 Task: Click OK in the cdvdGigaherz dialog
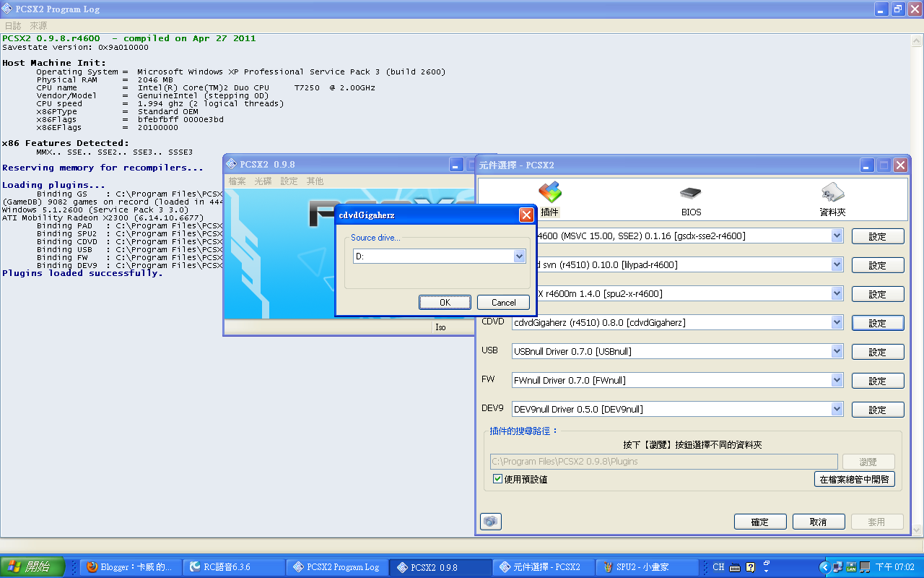pyautogui.click(x=445, y=303)
